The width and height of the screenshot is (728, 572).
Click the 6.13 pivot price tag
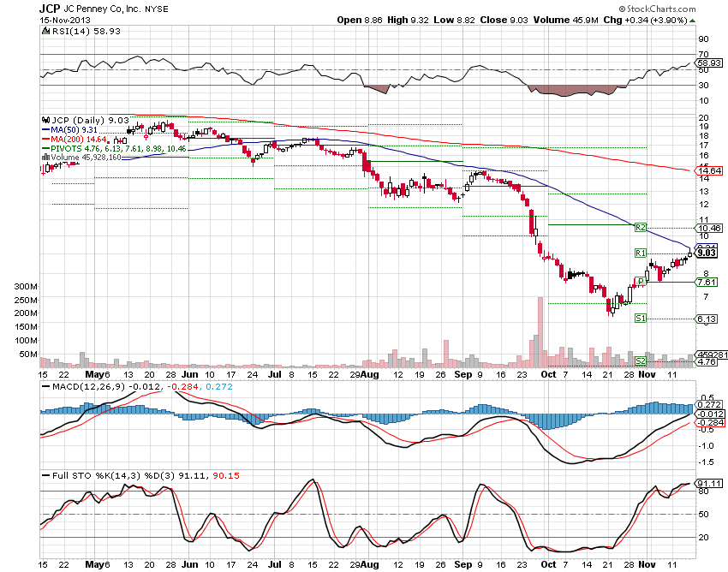point(707,319)
